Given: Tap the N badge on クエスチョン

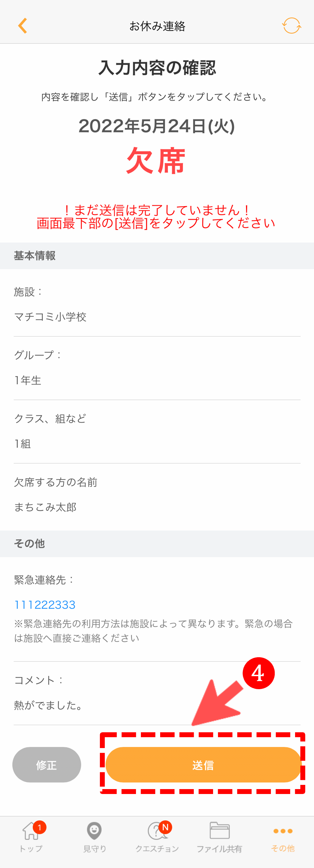Looking at the screenshot, I should click(x=165, y=828).
